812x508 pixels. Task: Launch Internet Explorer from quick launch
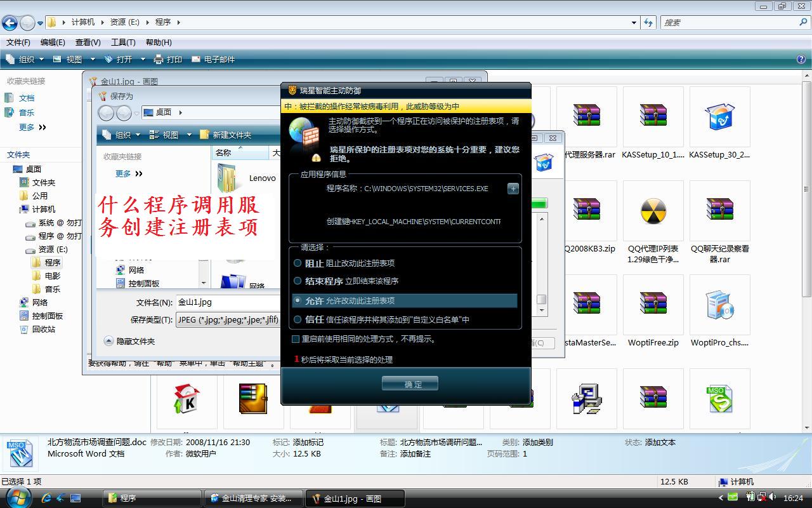pos(46,498)
